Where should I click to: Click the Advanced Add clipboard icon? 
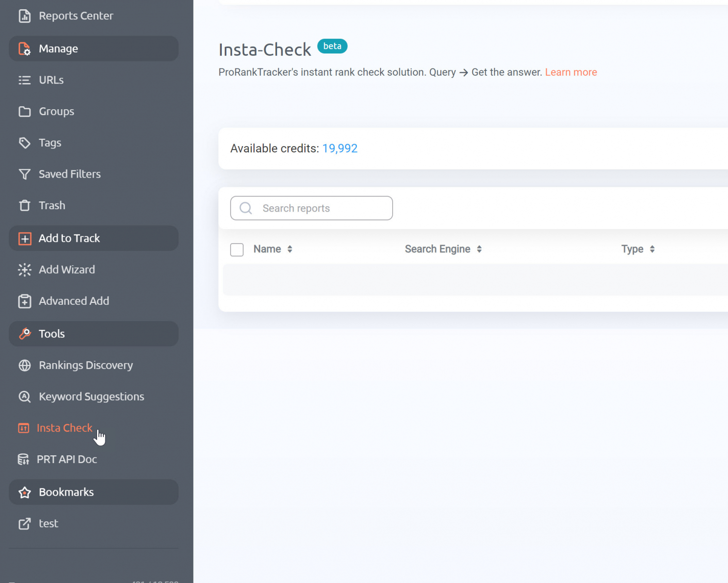click(x=24, y=301)
